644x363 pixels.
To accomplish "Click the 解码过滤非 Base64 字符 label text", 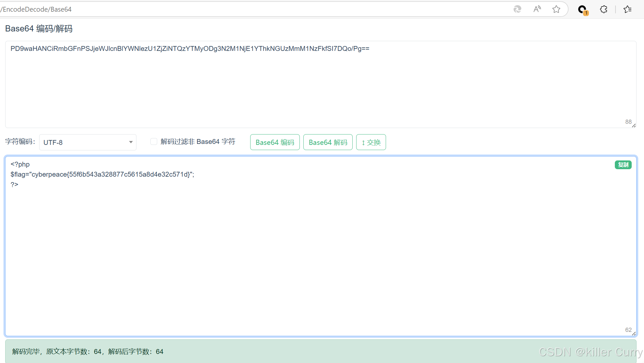I will point(198,142).
